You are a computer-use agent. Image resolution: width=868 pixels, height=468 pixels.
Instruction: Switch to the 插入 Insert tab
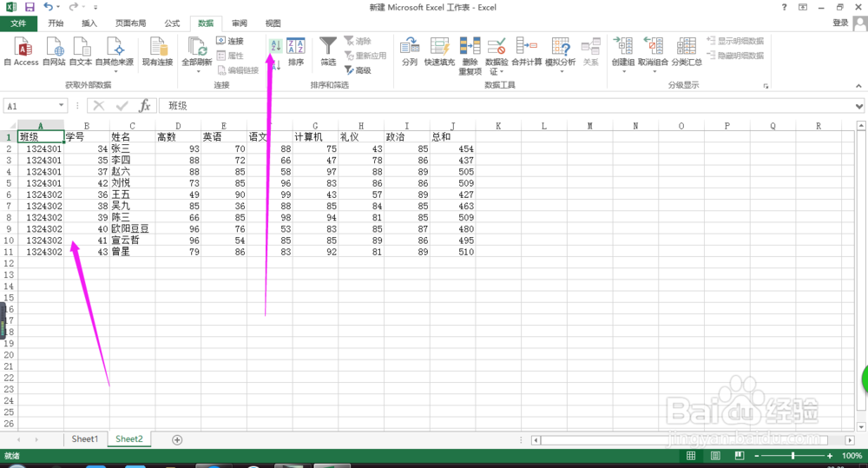89,23
